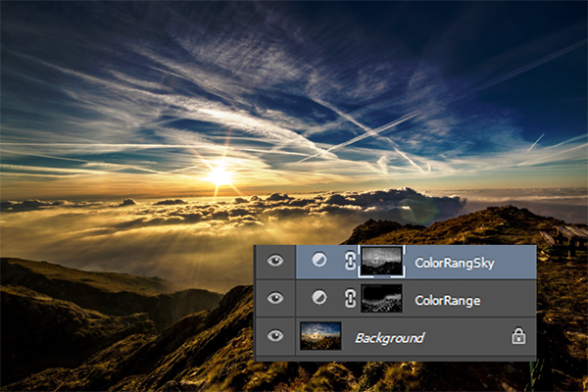The height and width of the screenshot is (392, 588).
Task: Hide the ColorRangSky layer with its eye icon
Action: 275,262
